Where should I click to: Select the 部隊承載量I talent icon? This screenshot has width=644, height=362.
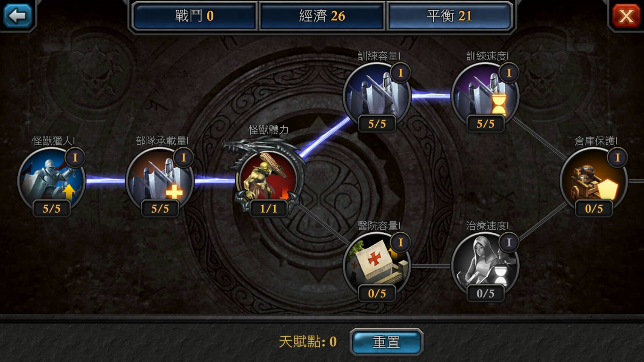coord(160,180)
